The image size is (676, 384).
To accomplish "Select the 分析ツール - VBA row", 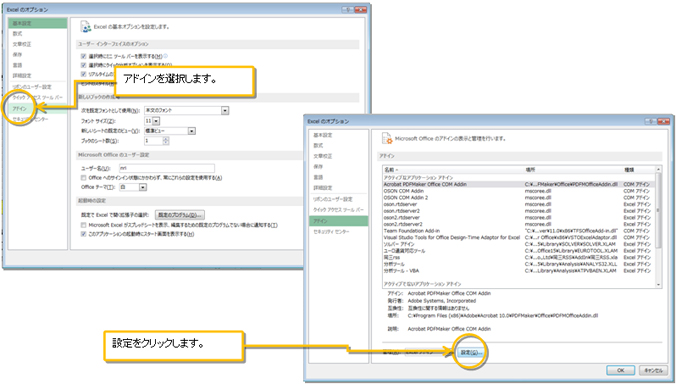I will point(519,271).
